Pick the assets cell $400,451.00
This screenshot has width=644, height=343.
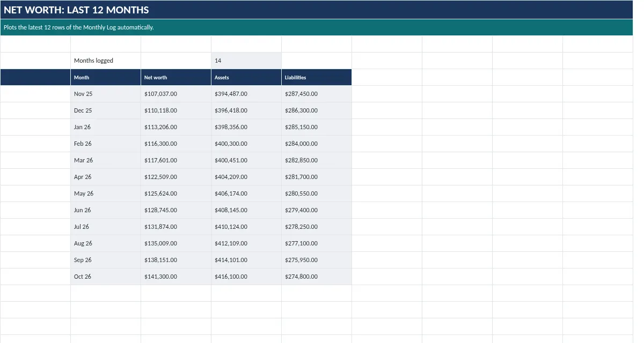tap(246, 160)
